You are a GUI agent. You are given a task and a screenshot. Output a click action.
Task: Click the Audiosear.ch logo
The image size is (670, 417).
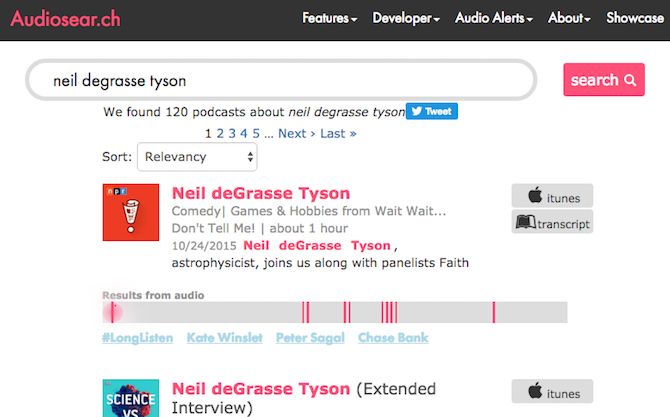65,19
